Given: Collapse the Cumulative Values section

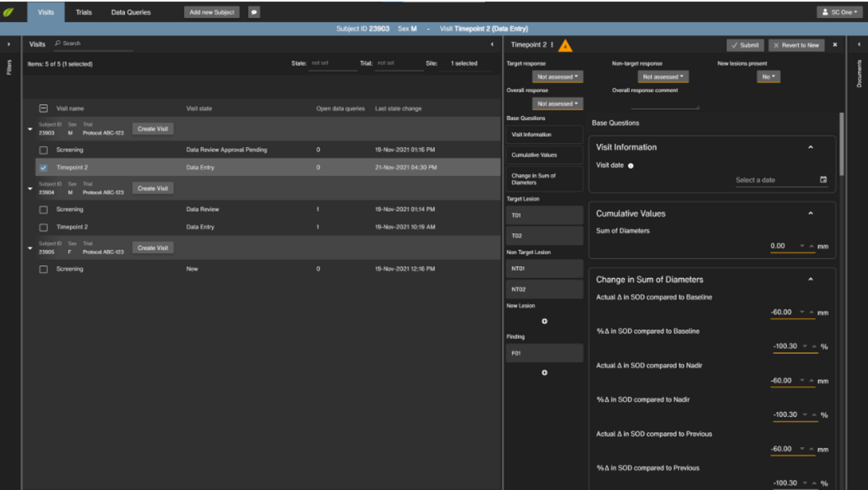Looking at the screenshot, I should 811,214.
